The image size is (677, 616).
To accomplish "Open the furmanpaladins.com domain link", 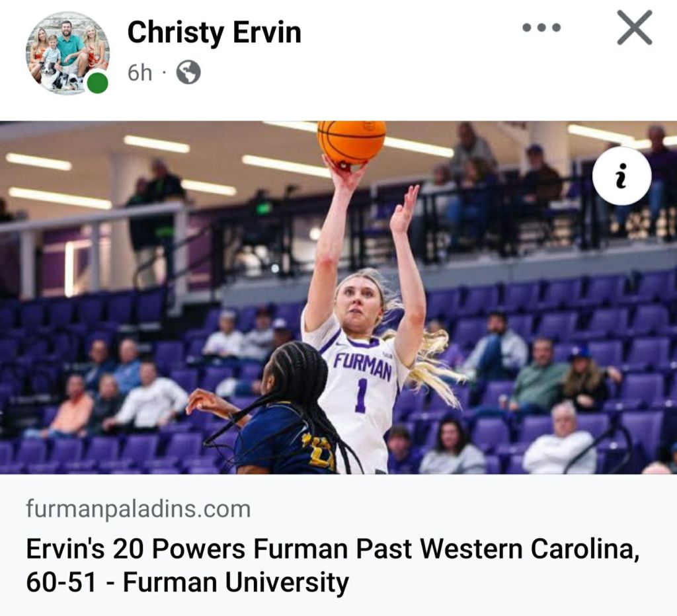I will (x=138, y=508).
